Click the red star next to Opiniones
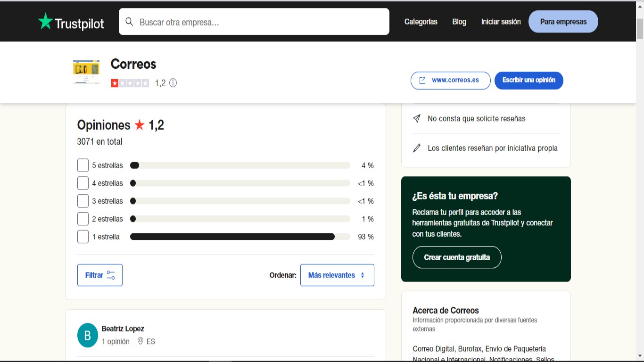This screenshot has width=644, height=362. pyautogui.click(x=140, y=125)
